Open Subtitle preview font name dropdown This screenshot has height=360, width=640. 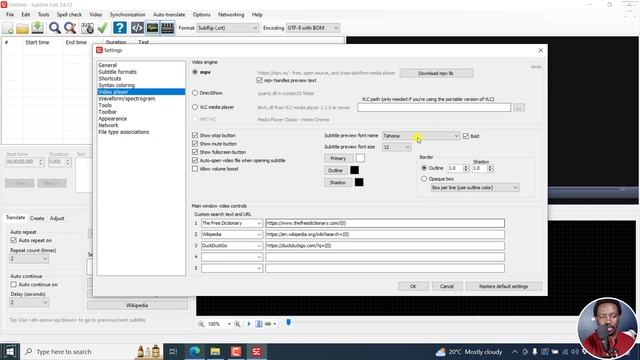421,136
